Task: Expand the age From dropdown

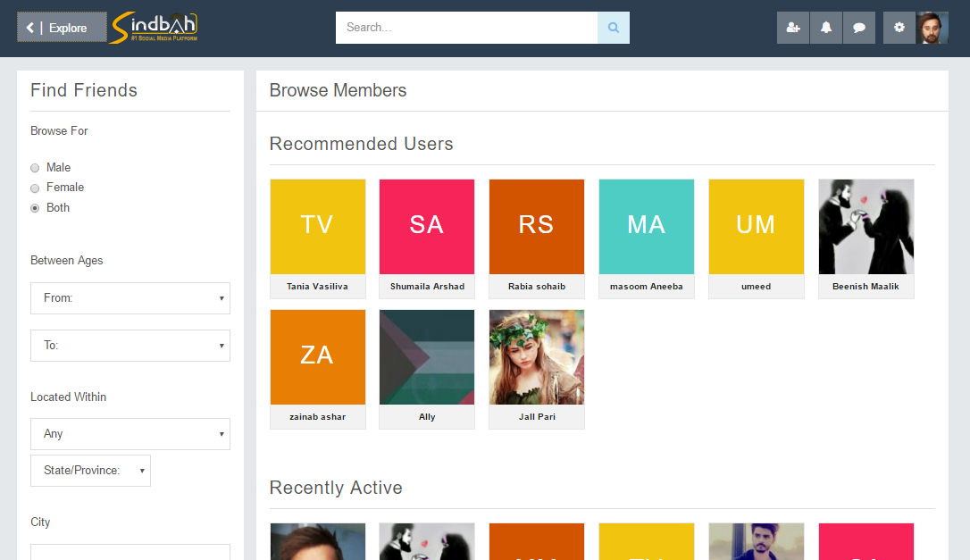Action: tap(130, 298)
